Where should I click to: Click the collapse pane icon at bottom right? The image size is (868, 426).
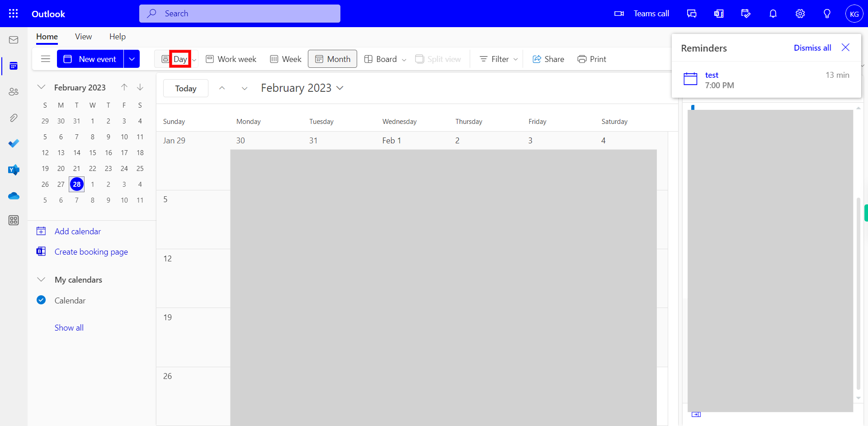pyautogui.click(x=696, y=414)
